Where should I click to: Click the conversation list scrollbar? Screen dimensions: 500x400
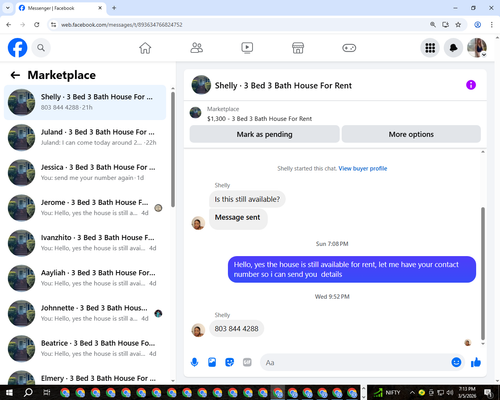tap(173, 150)
